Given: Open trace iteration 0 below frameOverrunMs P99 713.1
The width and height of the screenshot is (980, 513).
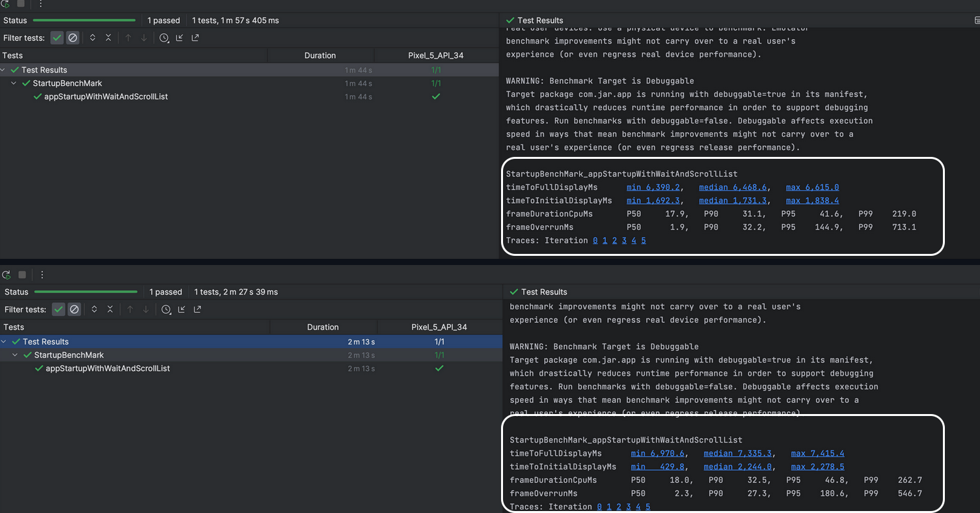Looking at the screenshot, I should click(x=595, y=240).
